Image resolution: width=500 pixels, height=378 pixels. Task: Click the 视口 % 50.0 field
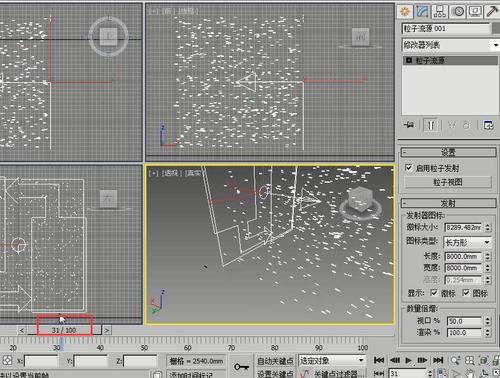point(464,321)
